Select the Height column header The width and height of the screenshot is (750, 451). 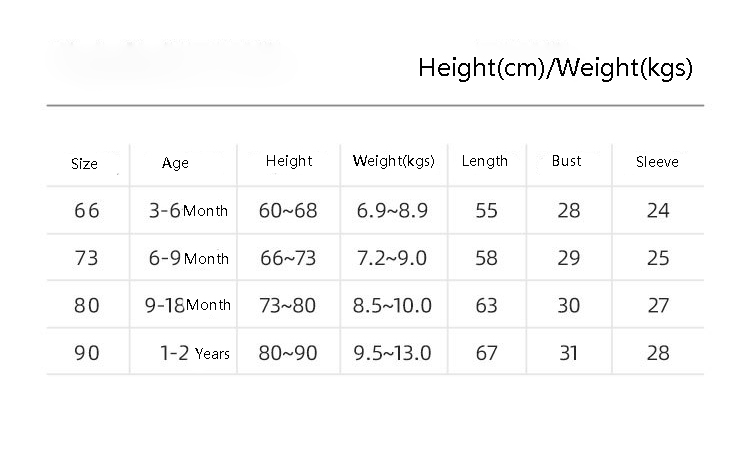289,161
